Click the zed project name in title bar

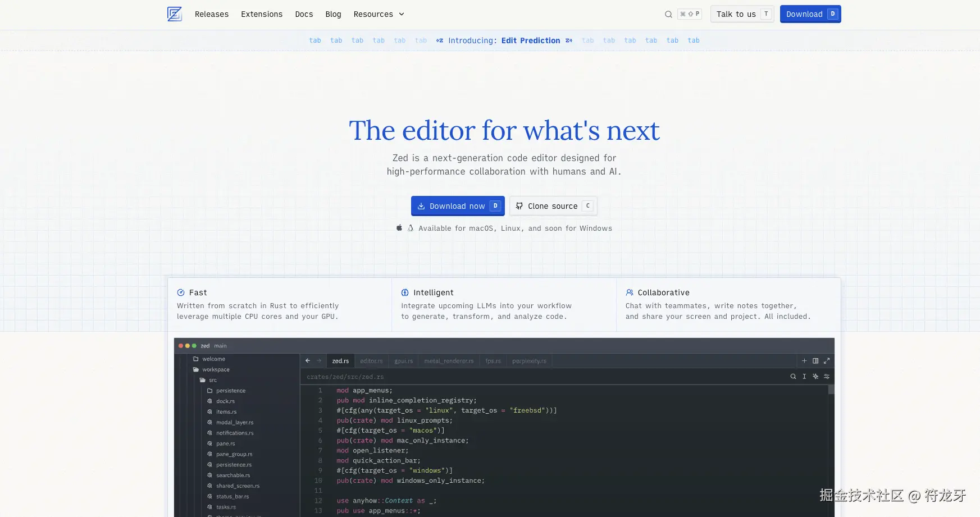[205, 346]
